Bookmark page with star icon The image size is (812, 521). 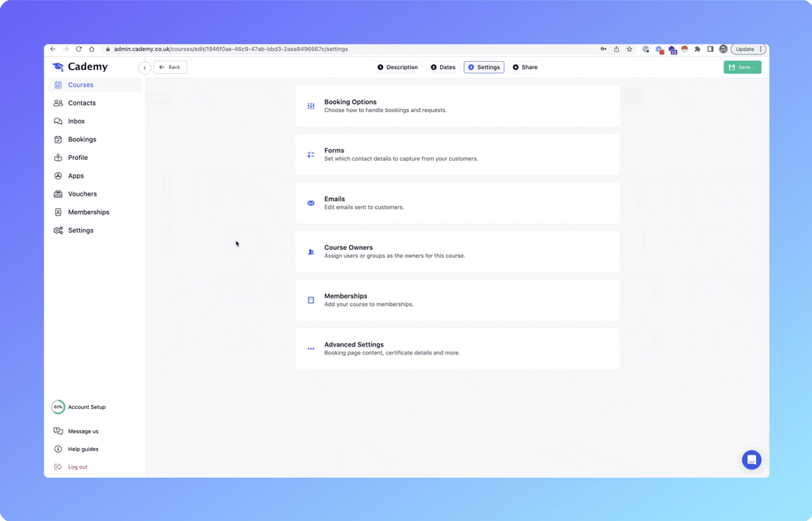[x=629, y=50]
